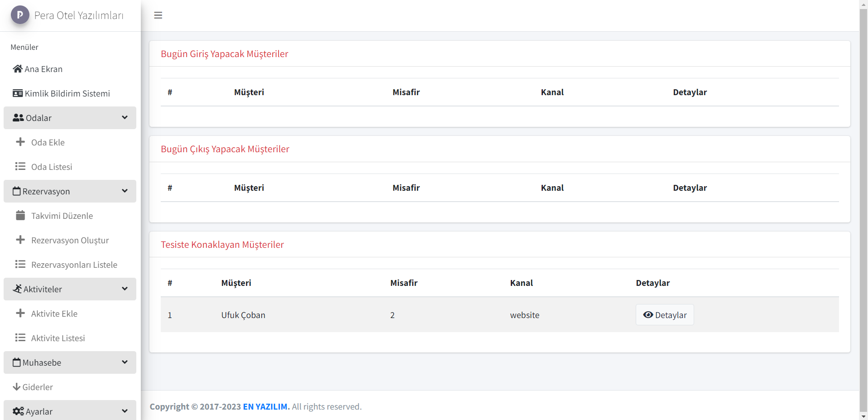Expand the Muhasebe menu chevron
This screenshot has height=420, width=868.
[x=125, y=362]
